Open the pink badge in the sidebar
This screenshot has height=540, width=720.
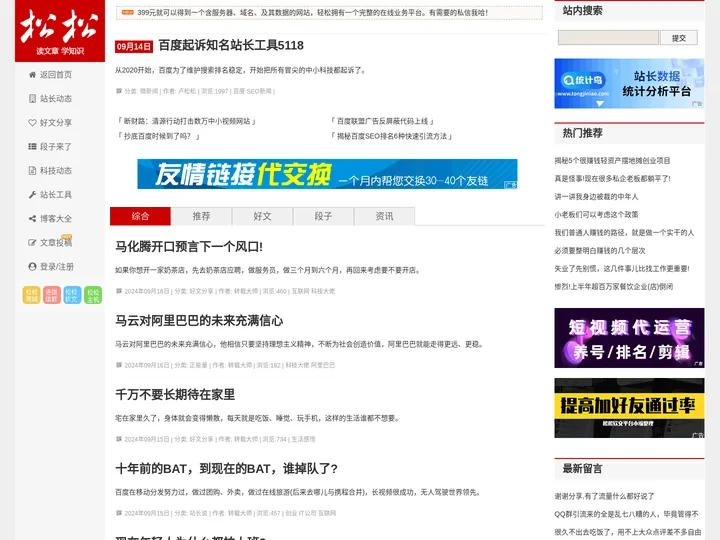51,295
